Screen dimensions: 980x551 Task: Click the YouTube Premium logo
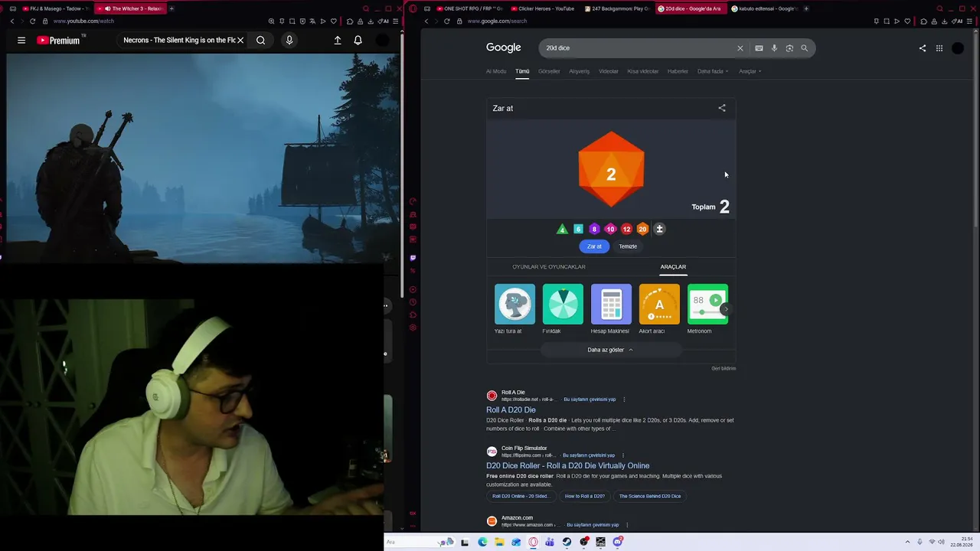(60, 41)
